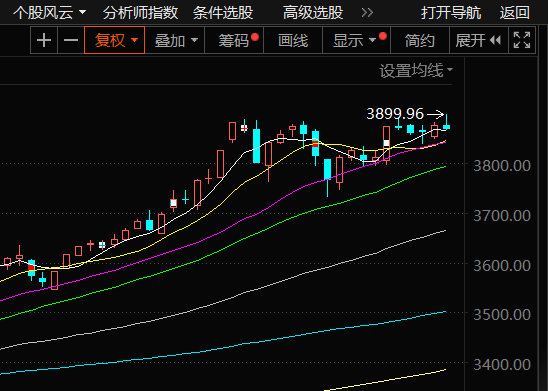
Task: Open 设置均线 moving average settings
Action: [x=416, y=71]
